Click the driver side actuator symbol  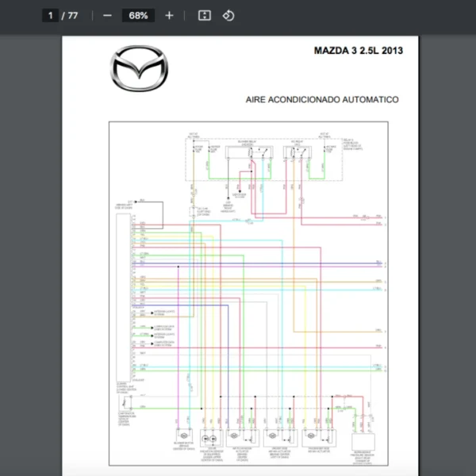pyautogui.click(x=274, y=437)
